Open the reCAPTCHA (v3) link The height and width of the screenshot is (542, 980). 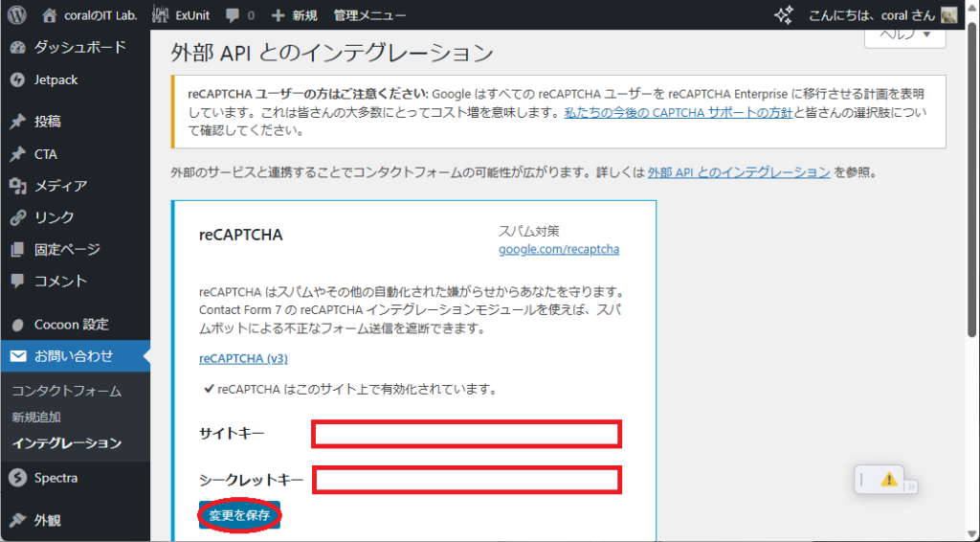[243, 359]
